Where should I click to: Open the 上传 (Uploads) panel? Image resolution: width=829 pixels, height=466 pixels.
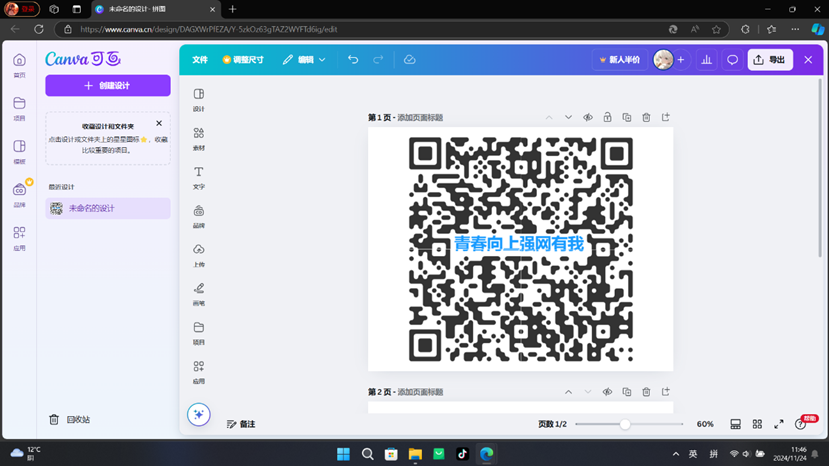tap(199, 255)
